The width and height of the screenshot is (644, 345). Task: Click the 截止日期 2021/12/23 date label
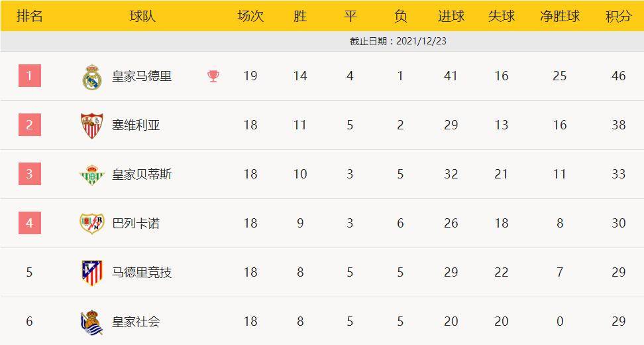click(398, 41)
